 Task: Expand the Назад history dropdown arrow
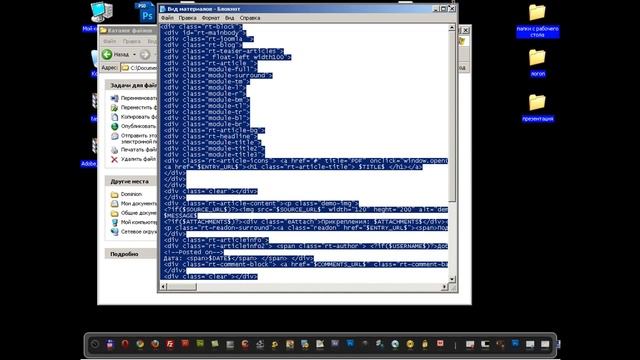pos(134,54)
